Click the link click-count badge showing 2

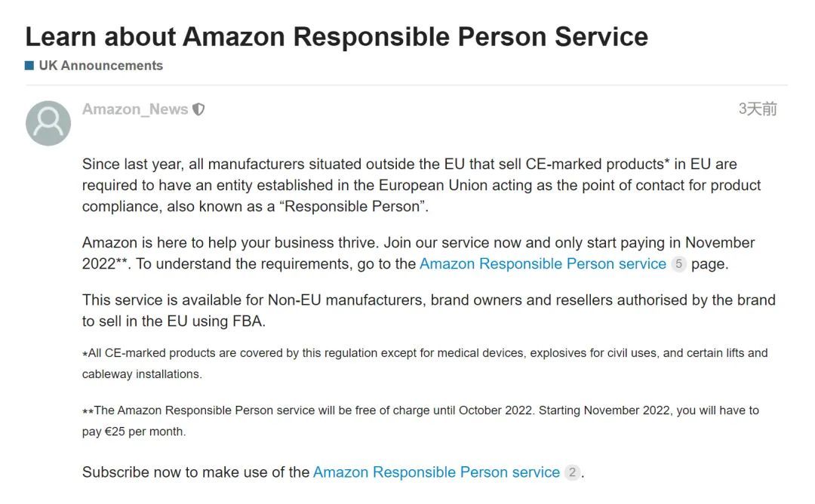click(x=572, y=473)
